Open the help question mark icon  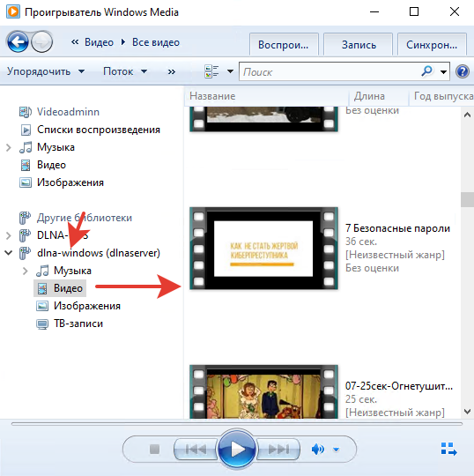point(463,71)
